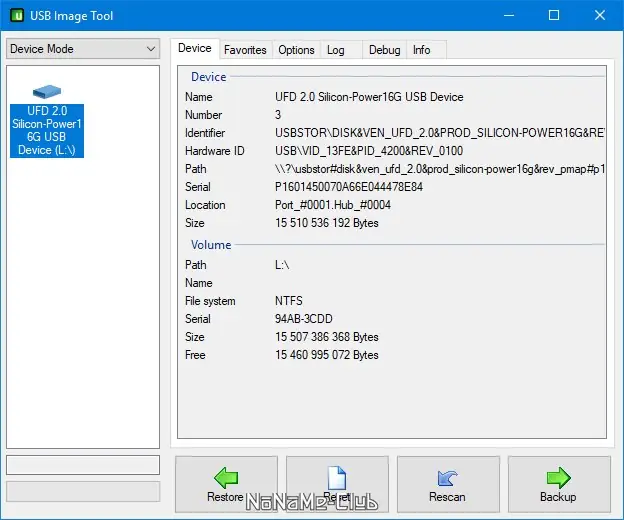Click device name value UFD 2.0 Silicon-Power16G USB Device
This screenshot has width=624, height=520.
[x=369, y=97]
